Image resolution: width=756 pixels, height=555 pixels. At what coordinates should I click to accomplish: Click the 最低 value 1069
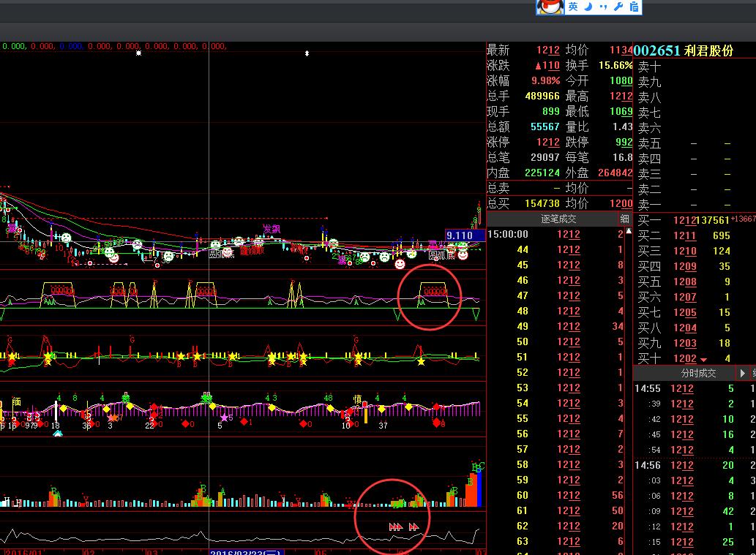[621, 111]
